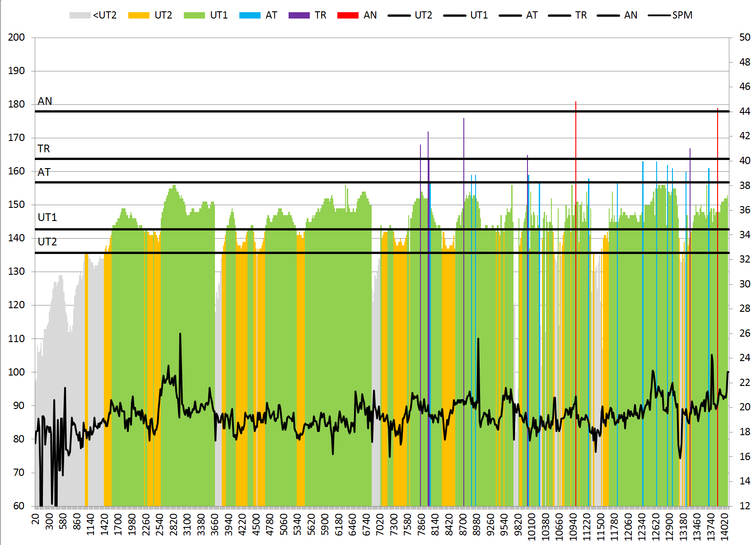Click the right axis value 50
Viewport: 756px width, 545px height.
tap(745, 38)
